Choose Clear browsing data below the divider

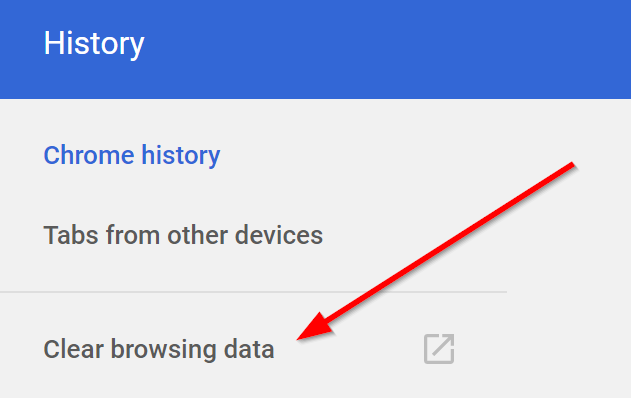pos(159,349)
